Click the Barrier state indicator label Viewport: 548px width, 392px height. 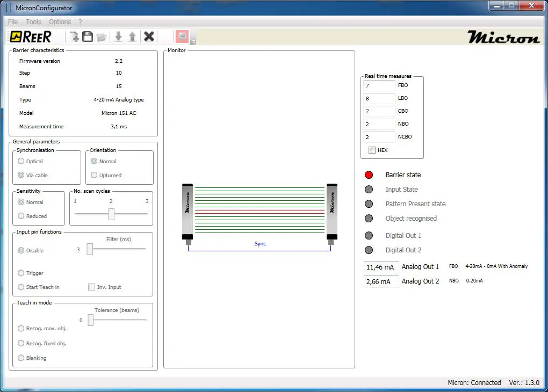404,175
